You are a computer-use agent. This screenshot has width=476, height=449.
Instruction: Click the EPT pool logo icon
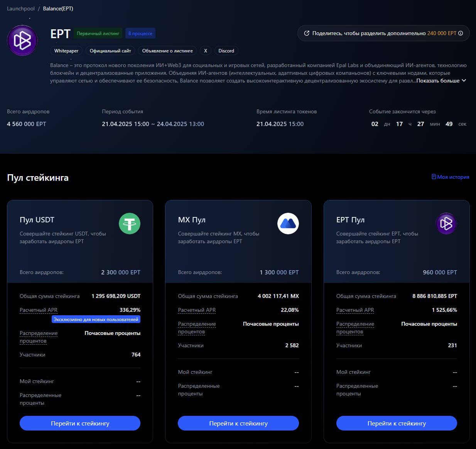[446, 224]
